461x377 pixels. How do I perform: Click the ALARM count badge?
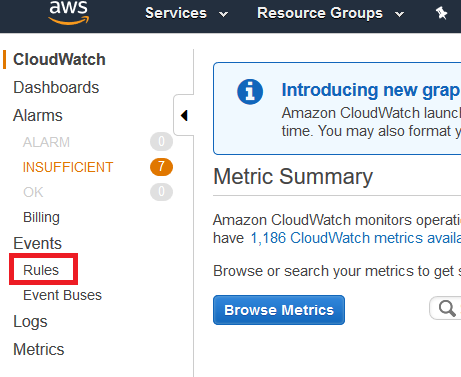pos(161,142)
